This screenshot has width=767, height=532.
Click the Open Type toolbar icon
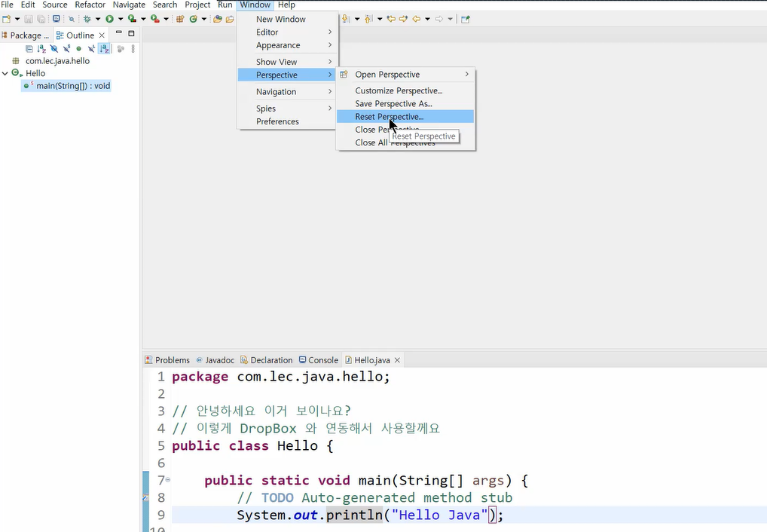coord(217,19)
